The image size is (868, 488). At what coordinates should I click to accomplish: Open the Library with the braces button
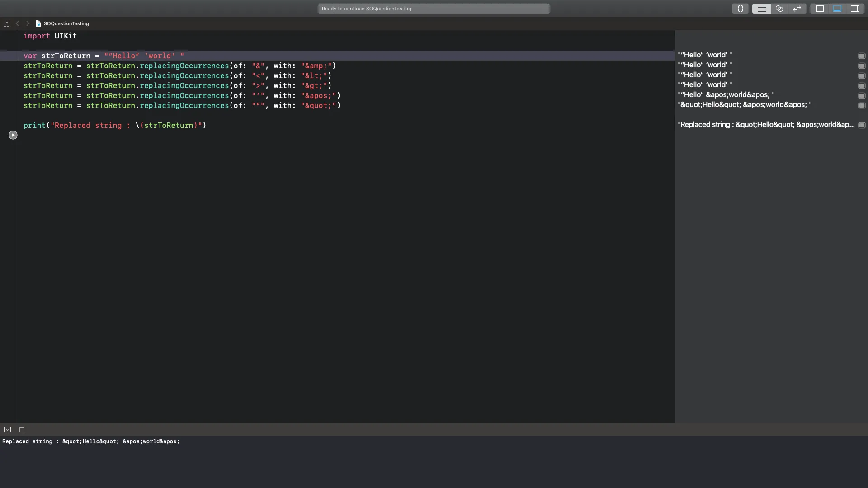click(741, 9)
